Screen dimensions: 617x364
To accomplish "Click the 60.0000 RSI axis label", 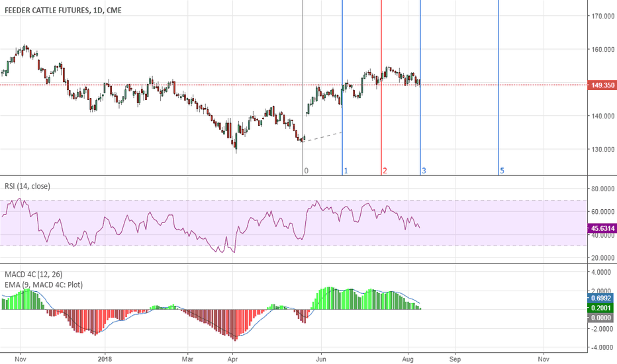I will pyautogui.click(x=603, y=212).
